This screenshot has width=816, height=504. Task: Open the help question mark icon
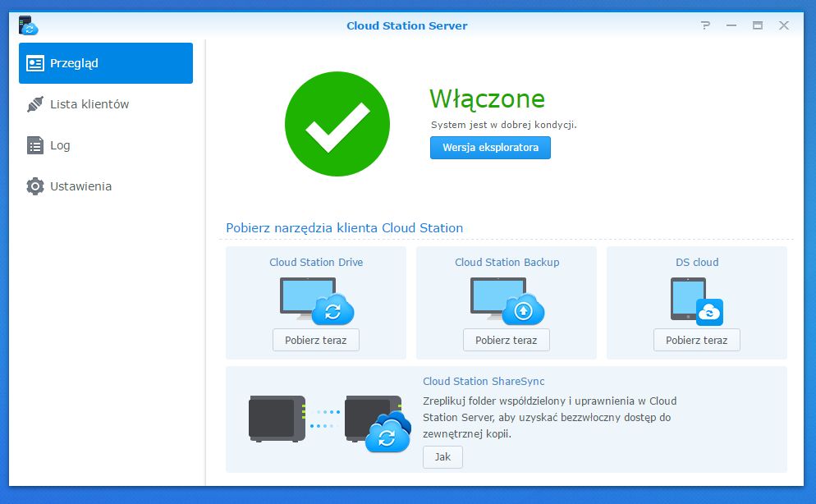coord(705,25)
